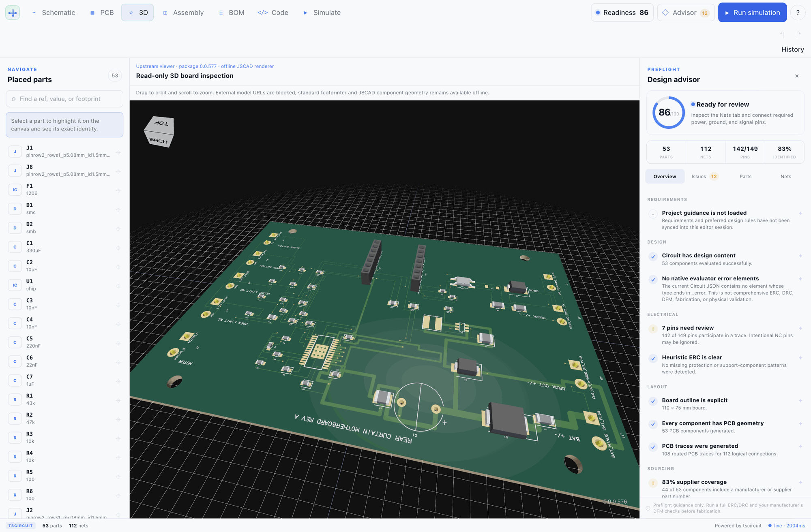Screen dimensions: 811x532
Task: Open the Code tab
Action: (x=273, y=13)
